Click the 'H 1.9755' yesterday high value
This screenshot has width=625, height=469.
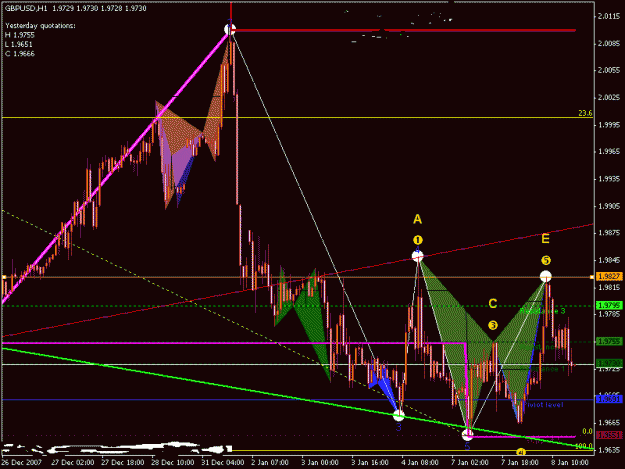tap(20, 35)
